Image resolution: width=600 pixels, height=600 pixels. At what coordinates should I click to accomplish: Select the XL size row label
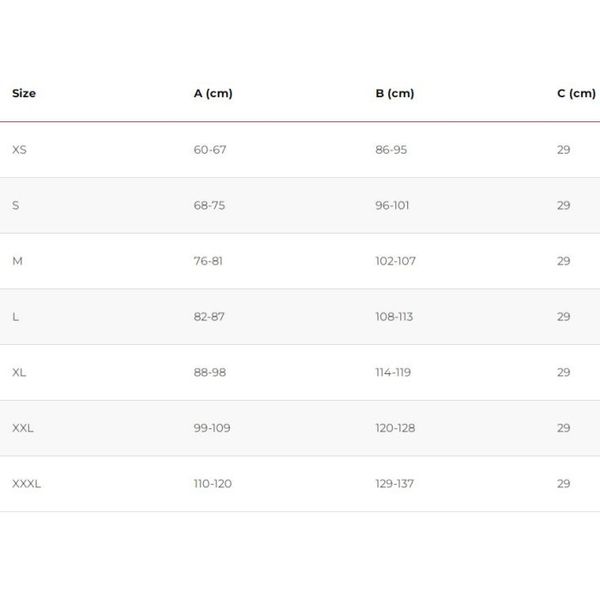coord(19,372)
